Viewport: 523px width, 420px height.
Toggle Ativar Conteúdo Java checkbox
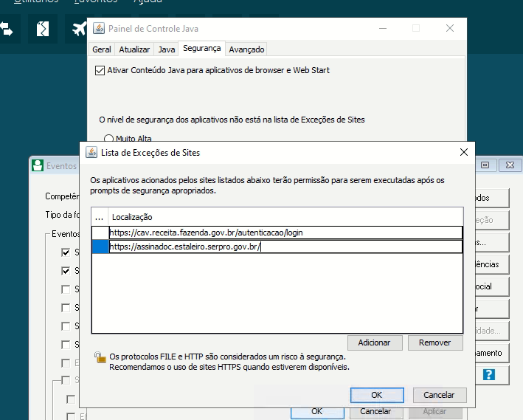point(100,70)
